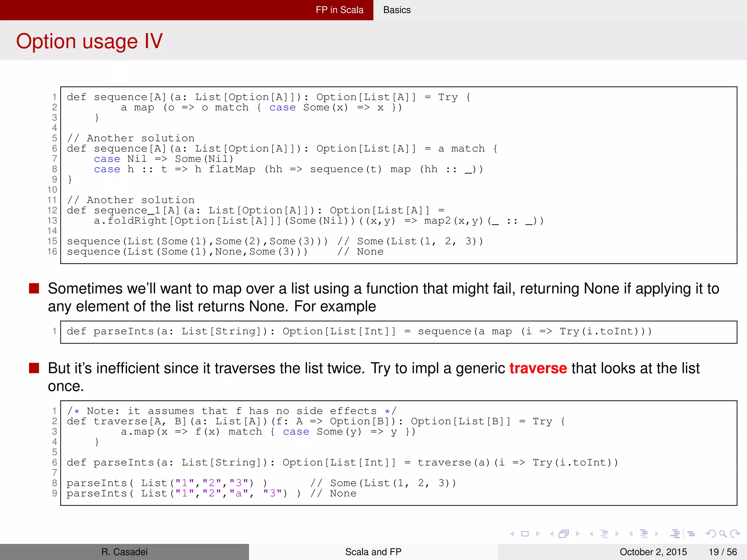Viewport: 747px width, 560px height.
Task: Click the 'Option usage IV' slide title
Action: [89, 41]
